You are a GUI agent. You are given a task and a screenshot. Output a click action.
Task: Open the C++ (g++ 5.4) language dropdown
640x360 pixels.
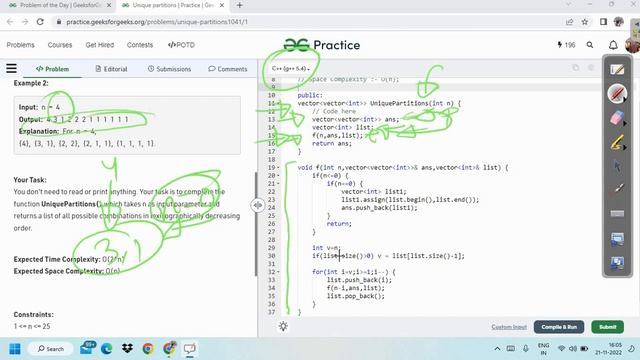point(291,69)
